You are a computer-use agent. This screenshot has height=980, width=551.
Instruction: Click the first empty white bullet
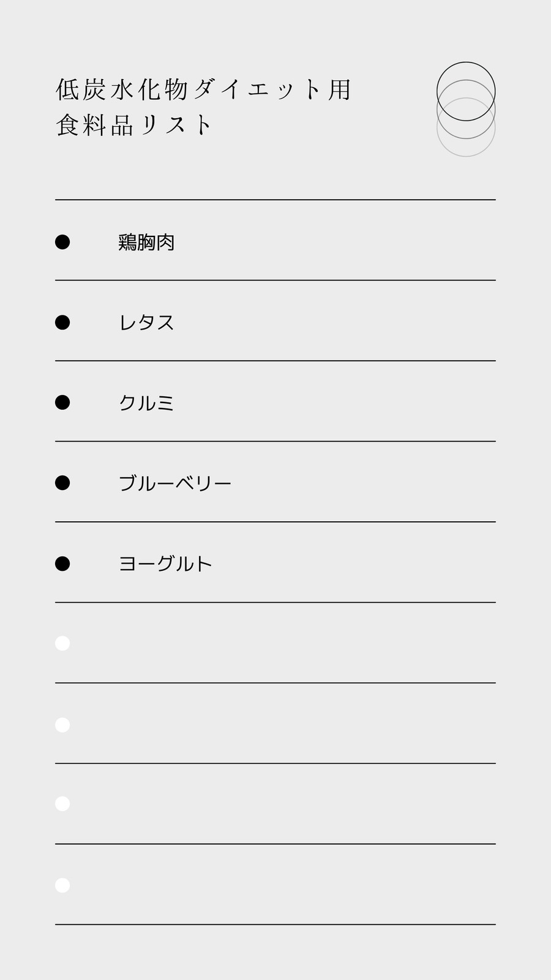coord(62,643)
